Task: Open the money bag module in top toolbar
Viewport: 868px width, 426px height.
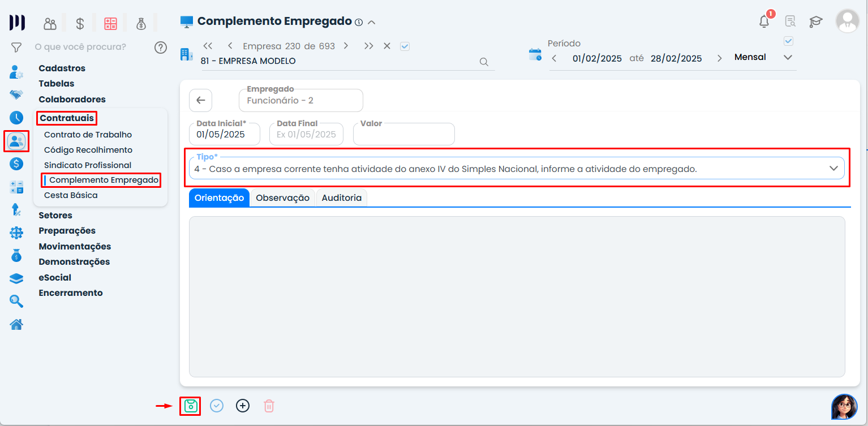Action: pyautogui.click(x=141, y=24)
